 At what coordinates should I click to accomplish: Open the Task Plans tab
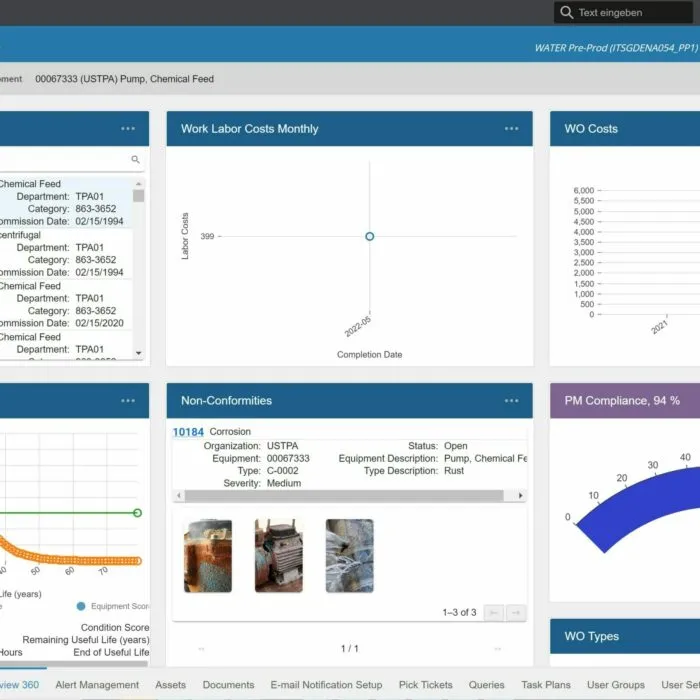(546, 684)
